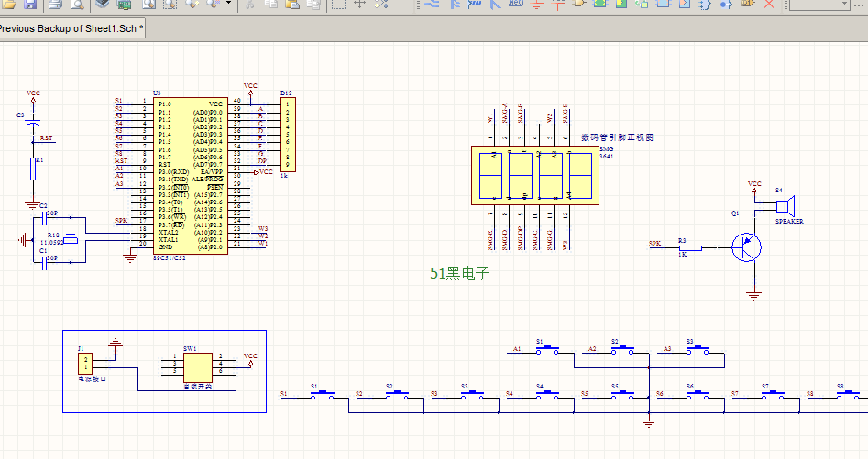Select the four-digit SMG display component
The height and width of the screenshot is (459, 868).
pos(534,175)
